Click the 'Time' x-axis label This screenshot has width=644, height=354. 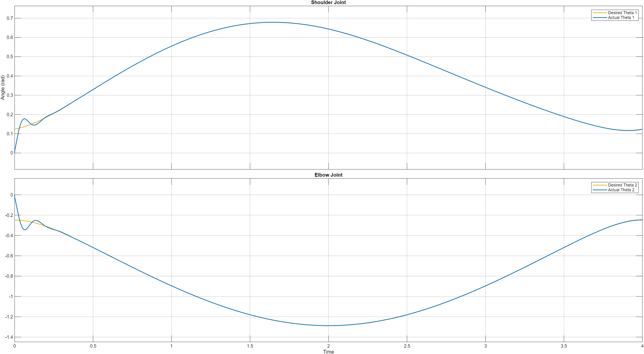click(x=328, y=351)
